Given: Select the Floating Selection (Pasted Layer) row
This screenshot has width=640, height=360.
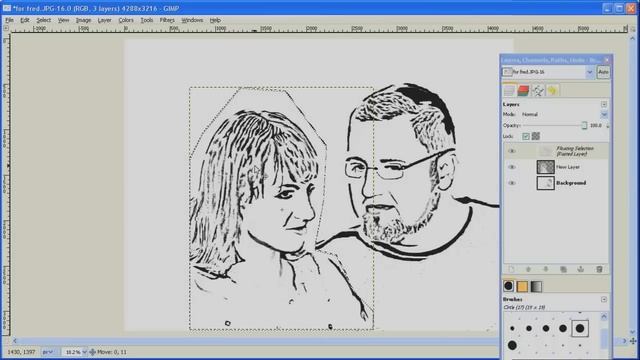Looking at the screenshot, I should coord(556,151).
